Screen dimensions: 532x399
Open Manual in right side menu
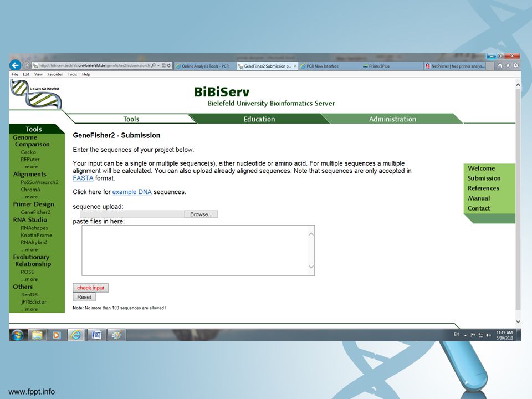click(x=479, y=198)
